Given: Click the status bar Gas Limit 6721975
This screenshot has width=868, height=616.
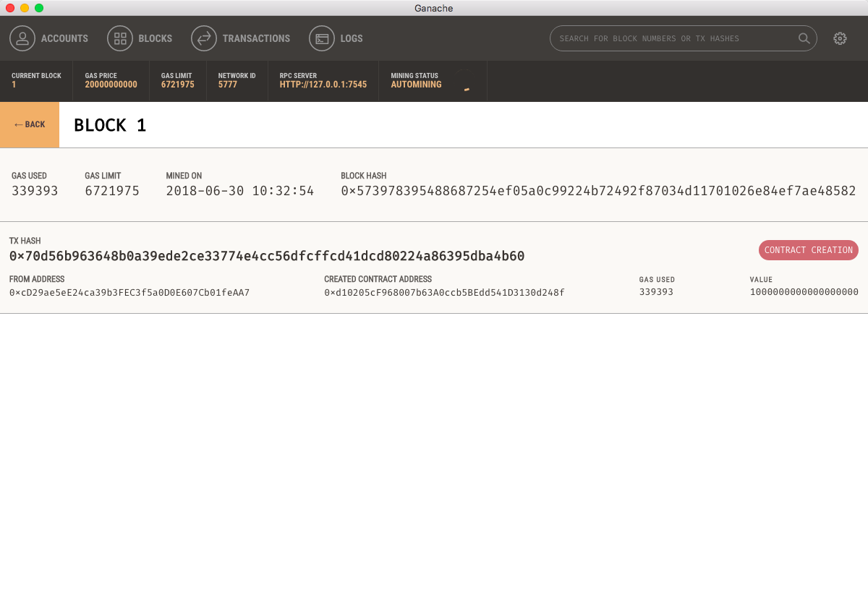Looking at the screenshot, I should [x=178, y=85].
